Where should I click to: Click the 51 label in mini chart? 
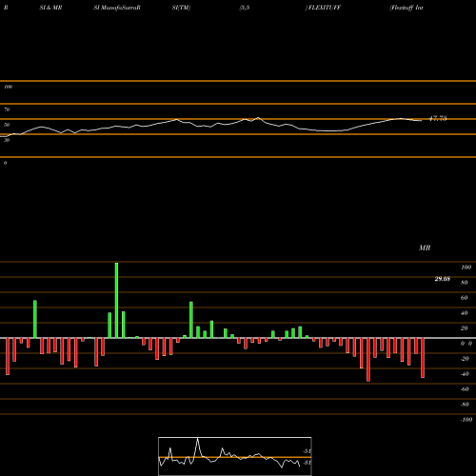307,451
